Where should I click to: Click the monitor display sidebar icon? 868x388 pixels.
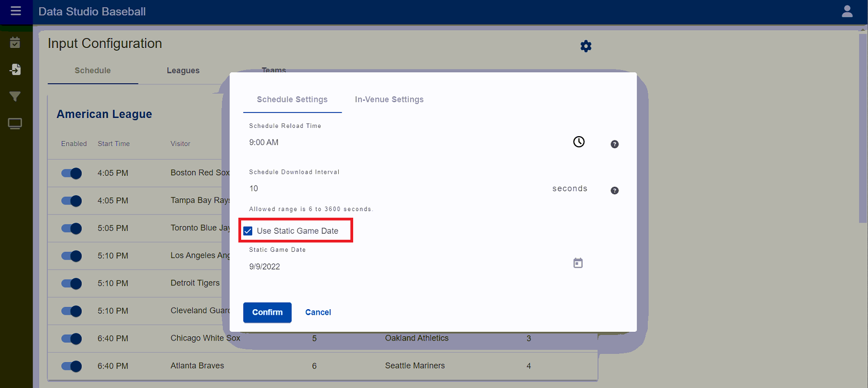[15, 123]
